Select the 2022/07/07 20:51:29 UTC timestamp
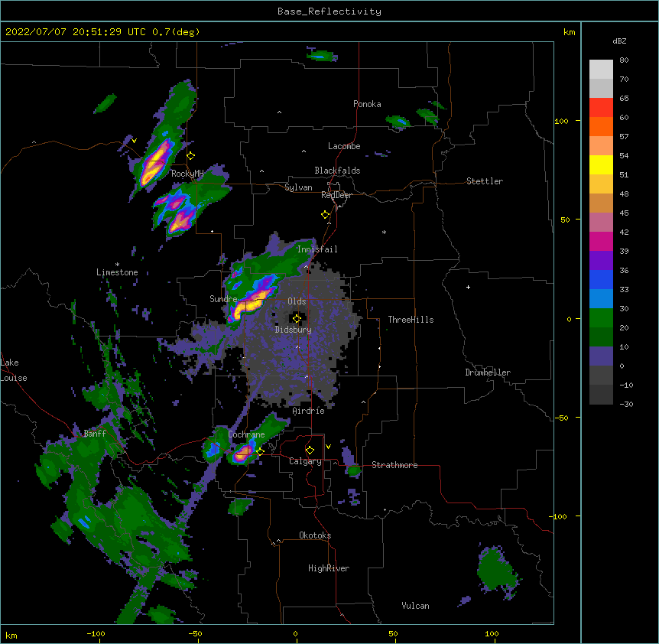 [76, 32]
